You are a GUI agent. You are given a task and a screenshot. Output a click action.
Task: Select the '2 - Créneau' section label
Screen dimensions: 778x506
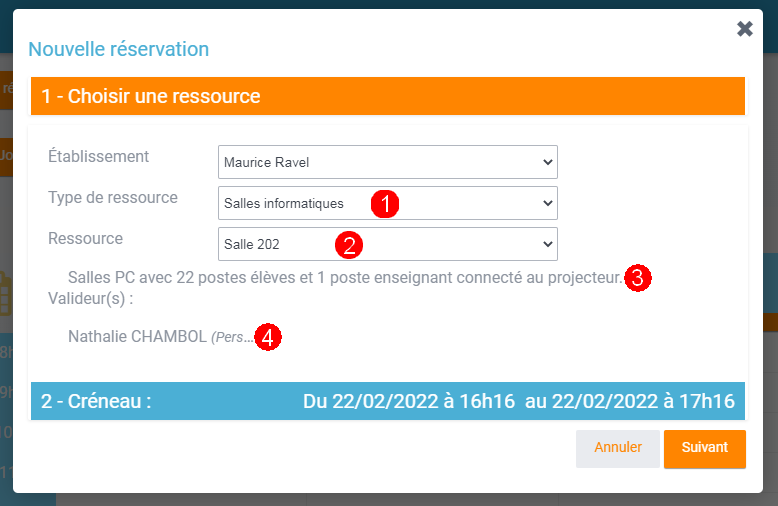tap(96, 402)
